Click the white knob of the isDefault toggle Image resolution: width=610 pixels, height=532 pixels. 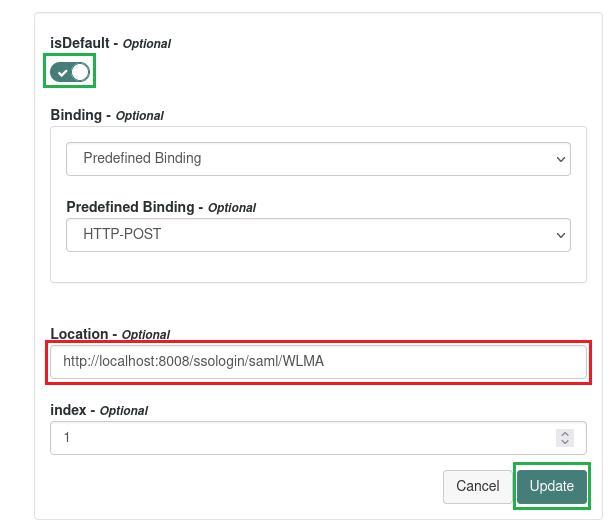(80, 72)
